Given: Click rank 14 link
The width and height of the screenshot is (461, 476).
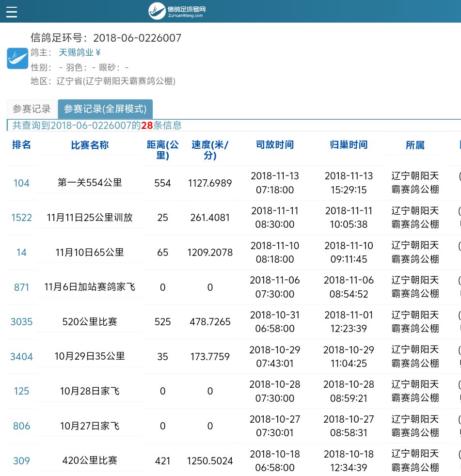Looking at the screenshot, I should click(21, 253).
